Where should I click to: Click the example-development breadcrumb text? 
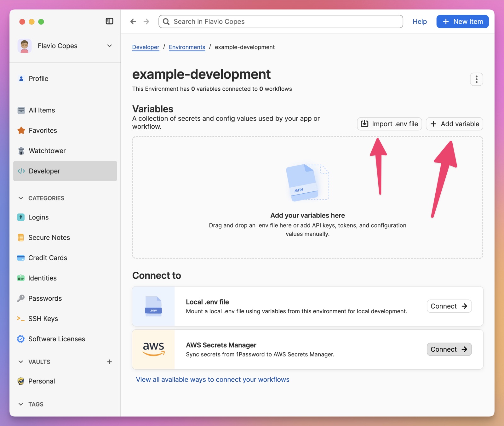[245, 47]
